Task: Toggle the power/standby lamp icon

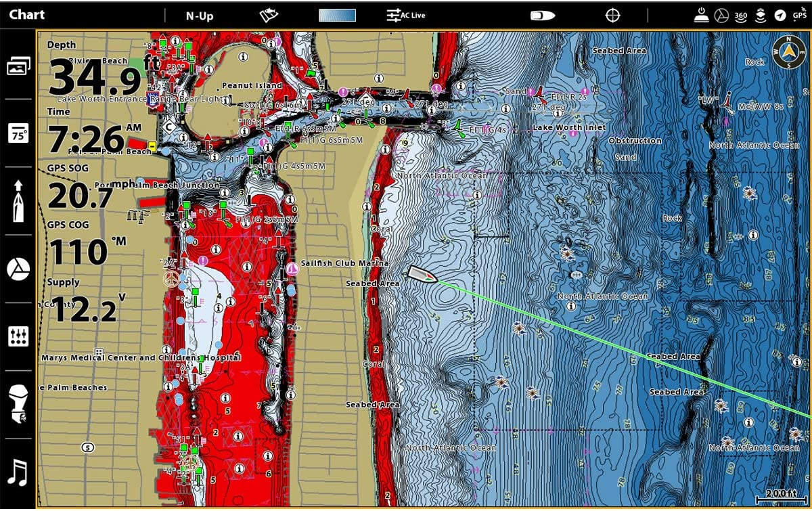Action: [700, 14]
